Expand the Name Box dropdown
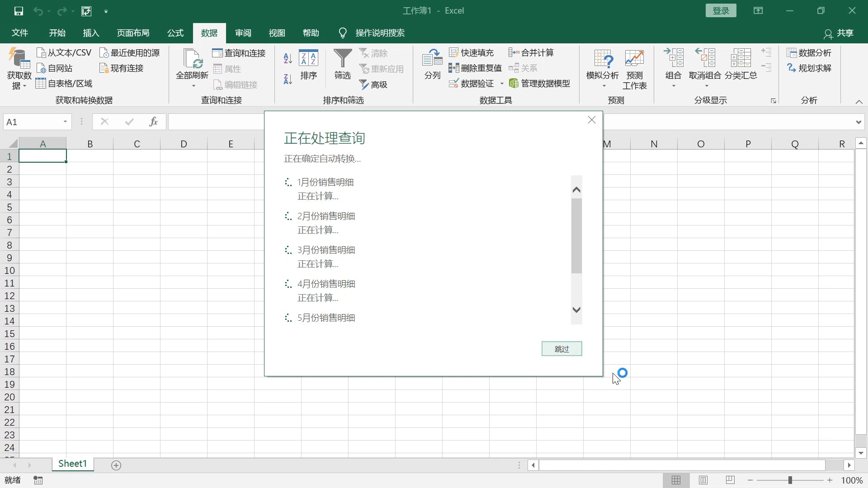The width and height of the screenshot is (868, 488). pyautogui.click(x=64, y=122)
